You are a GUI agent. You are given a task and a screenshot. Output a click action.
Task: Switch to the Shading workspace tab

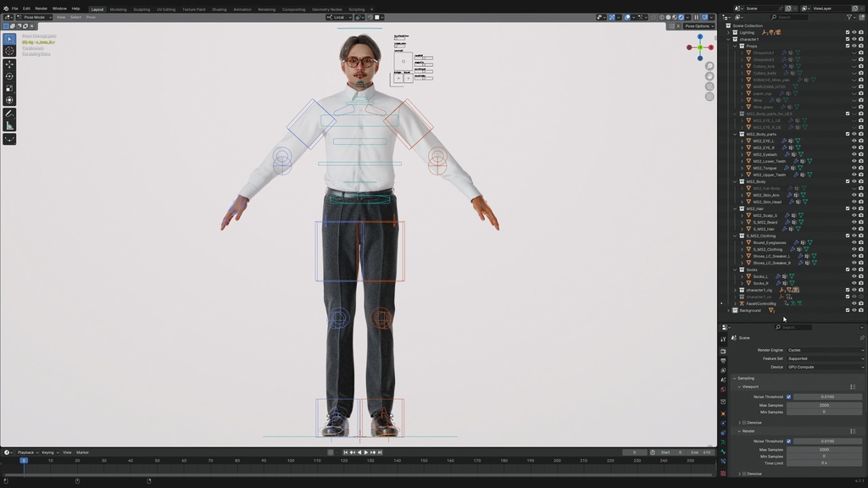point(220,8)
